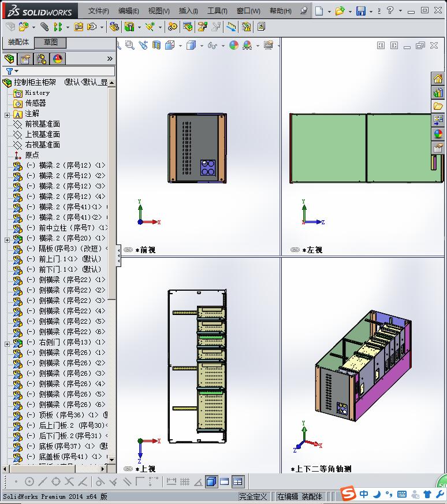This screenshot has height=504, width=447.
Task: Click the Move Component icon
Action: click(x=92, y=27)
